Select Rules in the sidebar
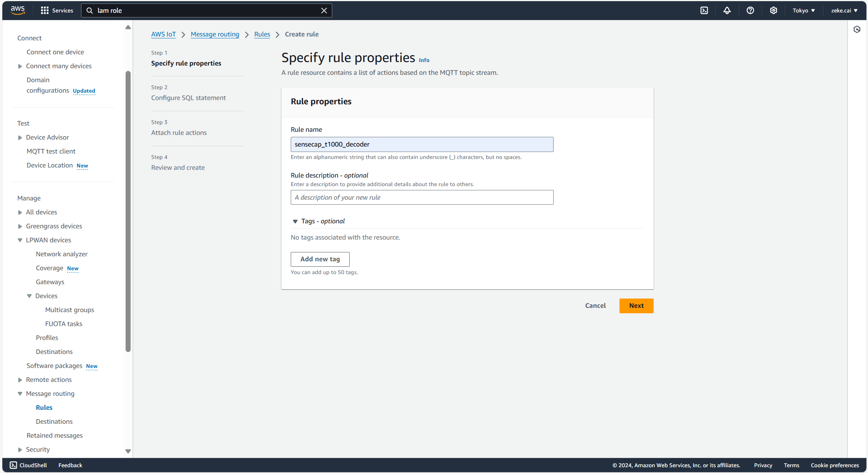 (x=44, y=407)
